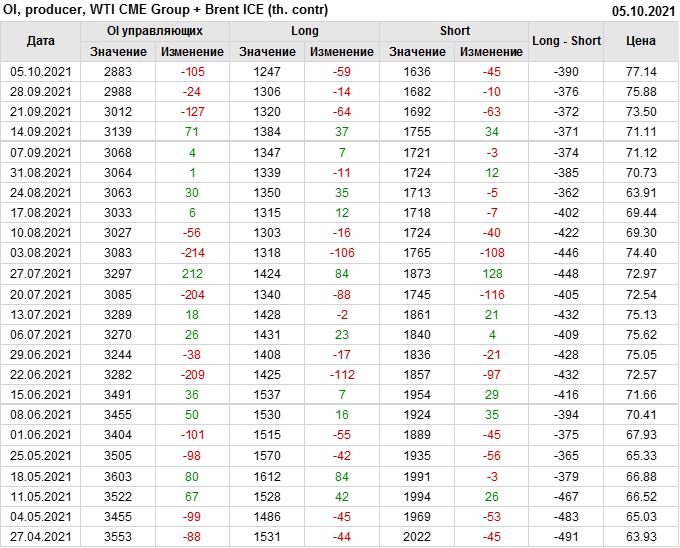Click the 'Long - Short' column header

coord(566,41)
